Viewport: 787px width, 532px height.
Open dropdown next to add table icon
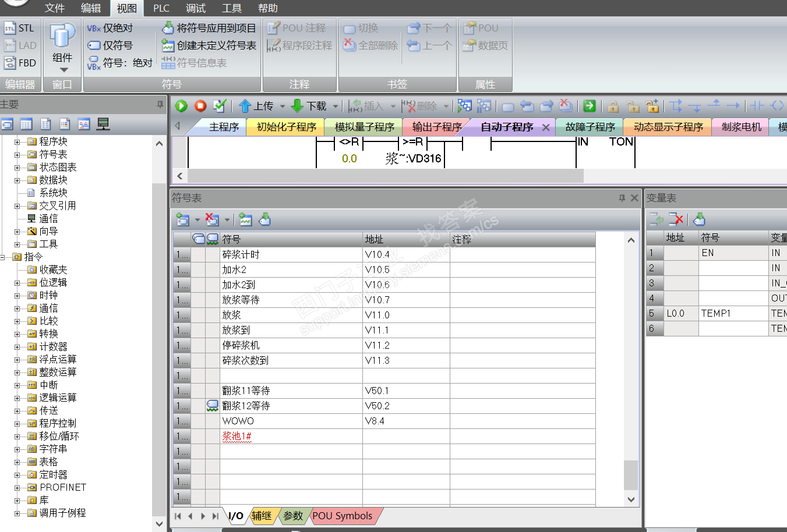197,220
